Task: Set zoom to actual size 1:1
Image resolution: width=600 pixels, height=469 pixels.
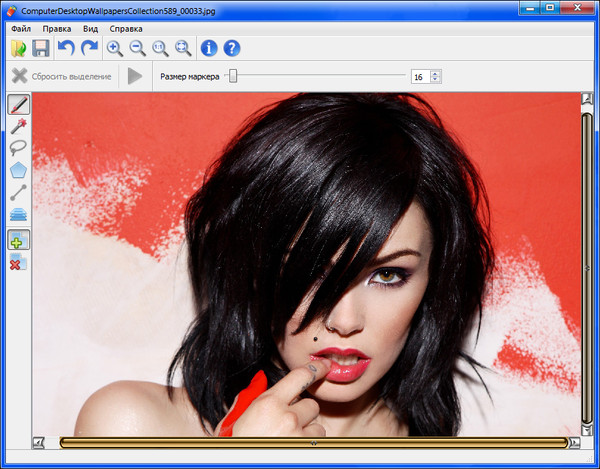Action: (x=160, y=48)
